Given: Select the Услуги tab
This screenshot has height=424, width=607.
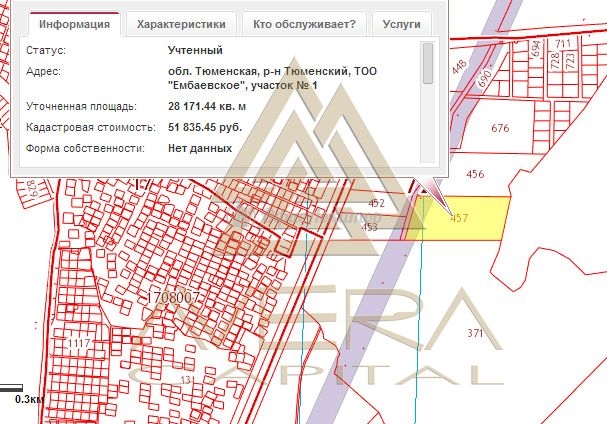Looking at the screenshot, I should coord(401,24).
